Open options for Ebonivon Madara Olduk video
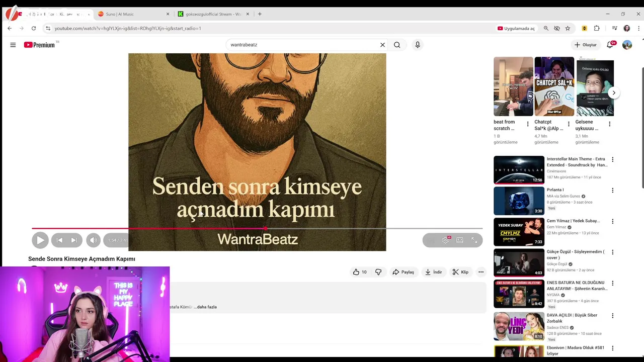This screenshot has width=644, height=362. pyautogui.click(x=612, y=348)
